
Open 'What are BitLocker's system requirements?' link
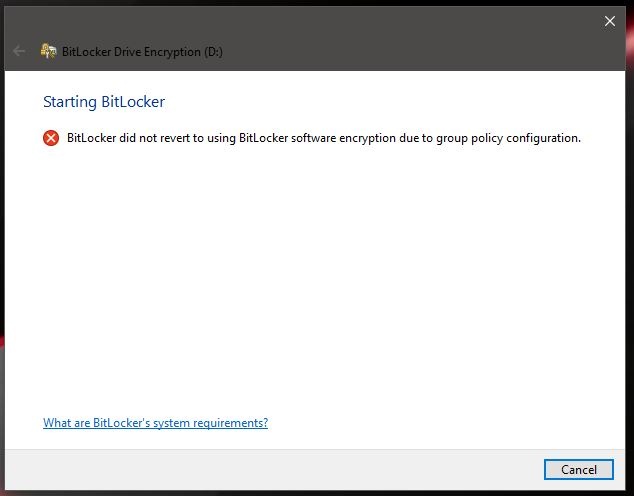tap(156, 423)
